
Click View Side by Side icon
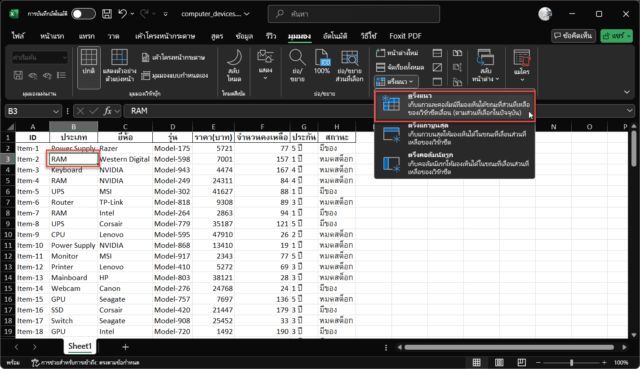457,53
